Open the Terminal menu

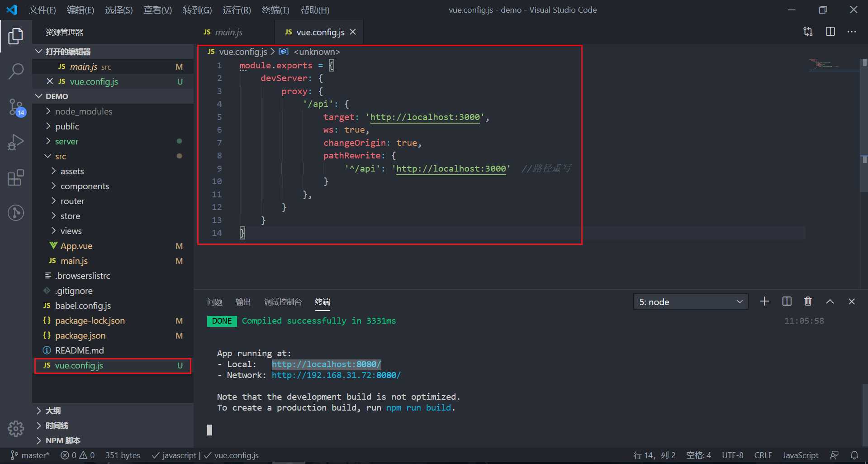tap(275, 10)
